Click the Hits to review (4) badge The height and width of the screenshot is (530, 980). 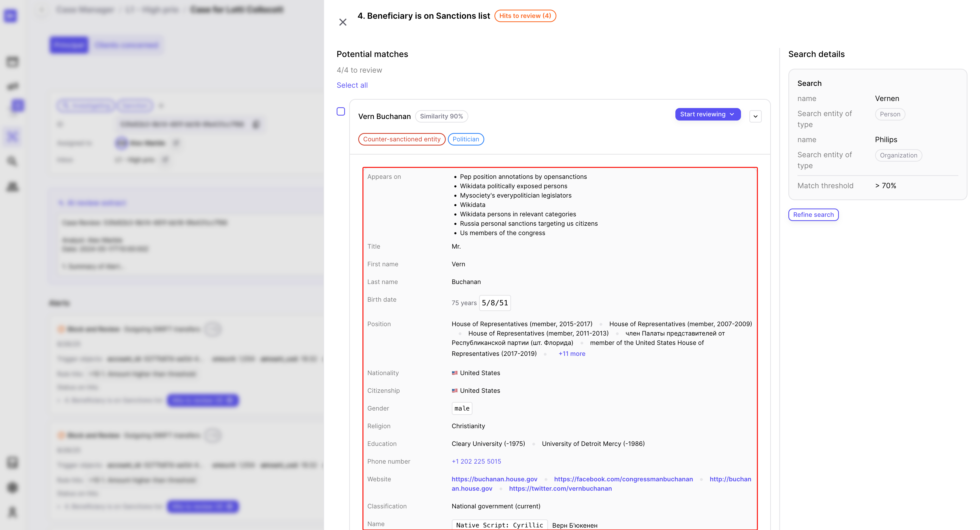[x=525, y=16]
